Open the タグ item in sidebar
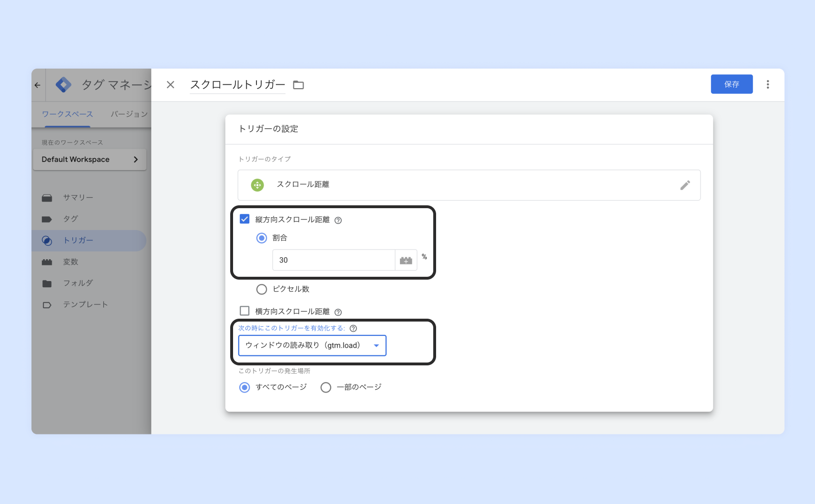 point(71,219)
